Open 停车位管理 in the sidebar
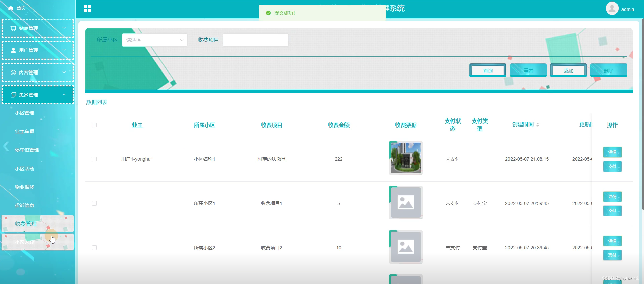 [x=27, y=150]
